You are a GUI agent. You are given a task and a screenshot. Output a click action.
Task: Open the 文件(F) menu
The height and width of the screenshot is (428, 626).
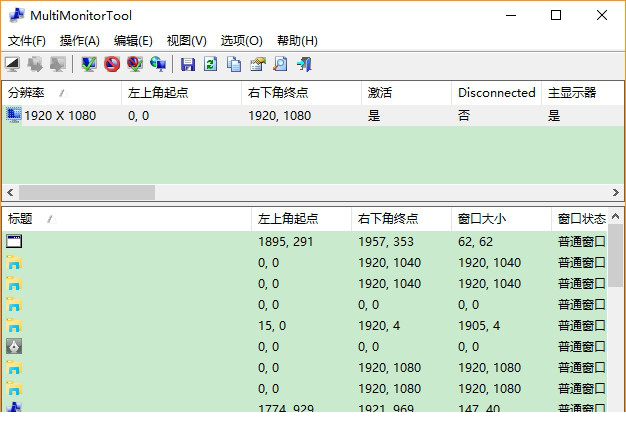(x=27, y=41)
